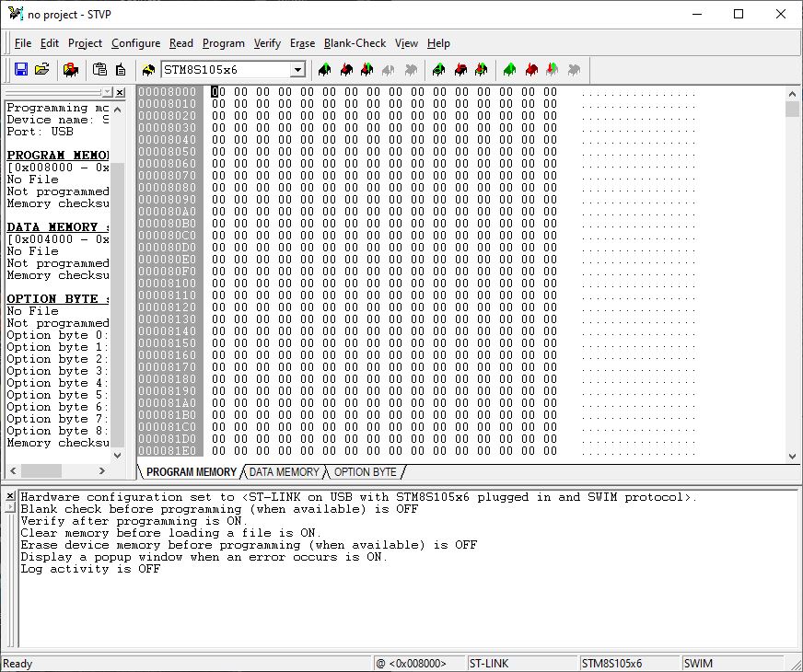Screen dimensions: 803x672
Task: Open the Program menu
Action: 223,43
